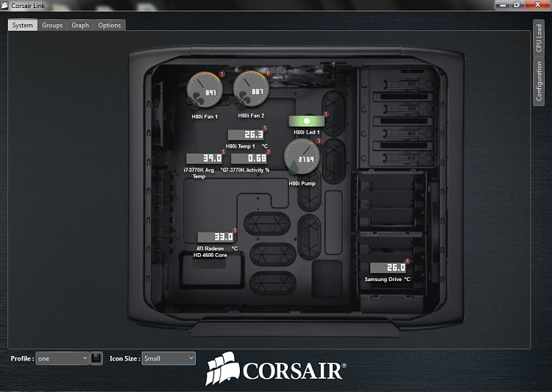
Task: Click the red badge on H80i Fan 2
Action: coord(268,74)
